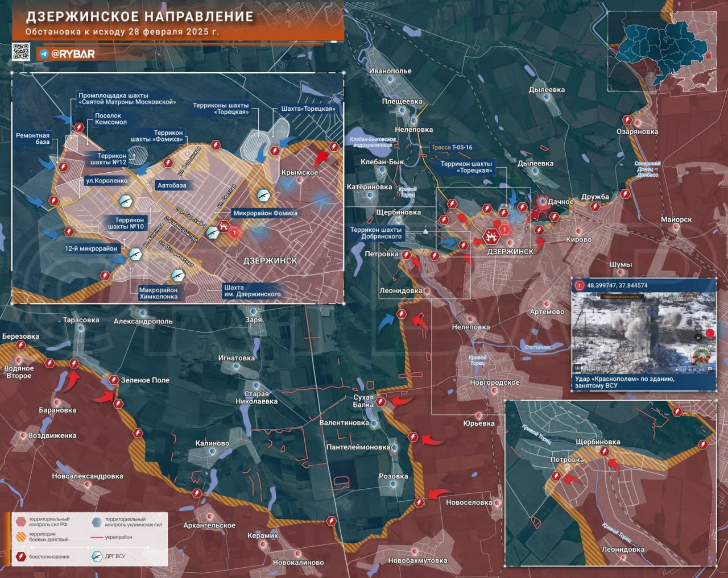Click the red RF territorial control legend swatch

point(20,521)
